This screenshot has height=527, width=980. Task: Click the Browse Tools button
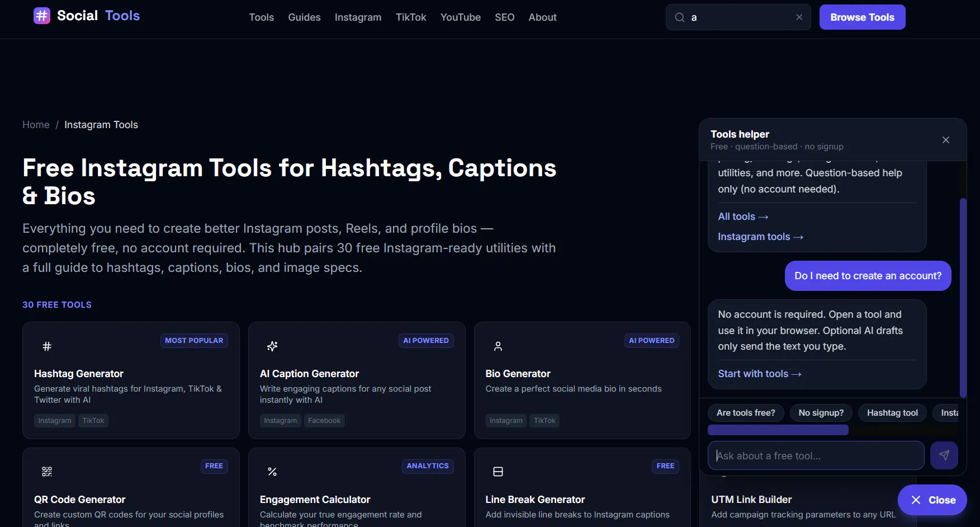pos(863,17)
